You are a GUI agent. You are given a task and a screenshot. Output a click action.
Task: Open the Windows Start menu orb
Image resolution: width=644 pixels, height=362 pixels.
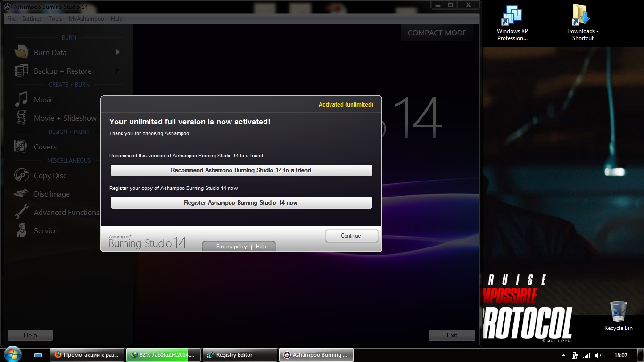(x=13, y=354)
